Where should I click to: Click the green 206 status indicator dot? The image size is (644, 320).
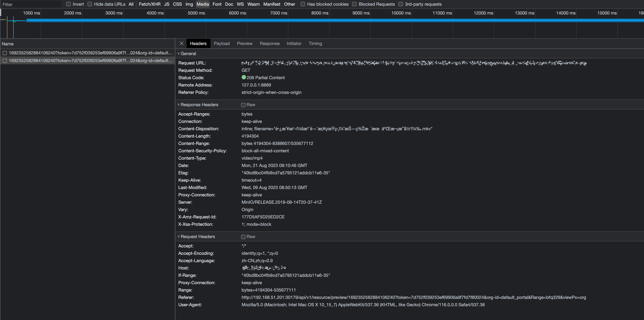(244, 78)
